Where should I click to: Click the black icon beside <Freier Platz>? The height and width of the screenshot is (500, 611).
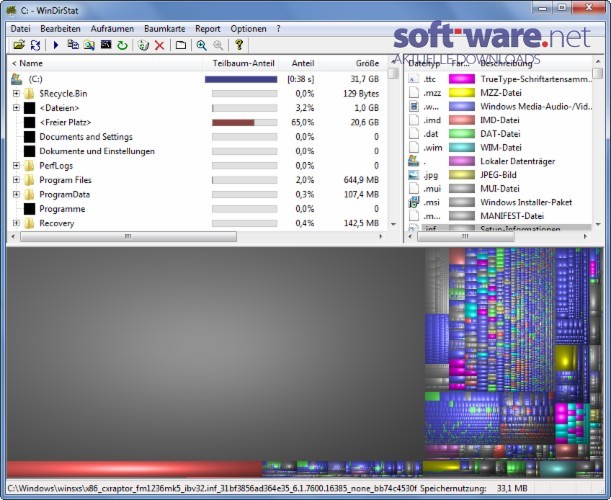click(x=29, y=122)
